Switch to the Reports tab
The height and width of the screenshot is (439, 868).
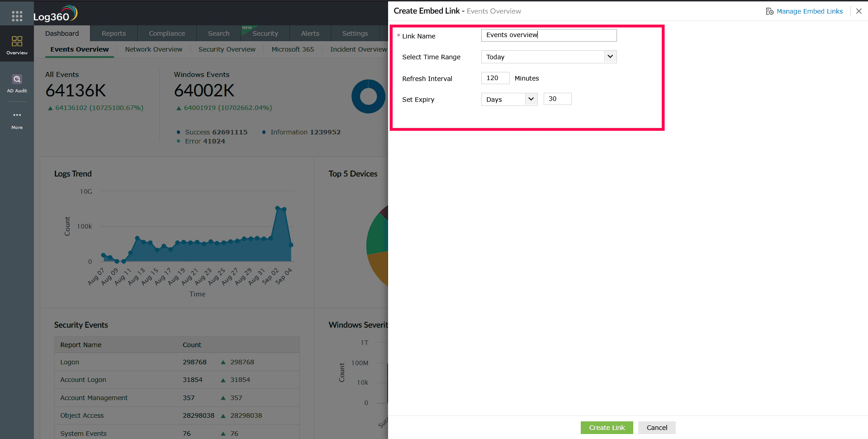[x=114, y=33]
